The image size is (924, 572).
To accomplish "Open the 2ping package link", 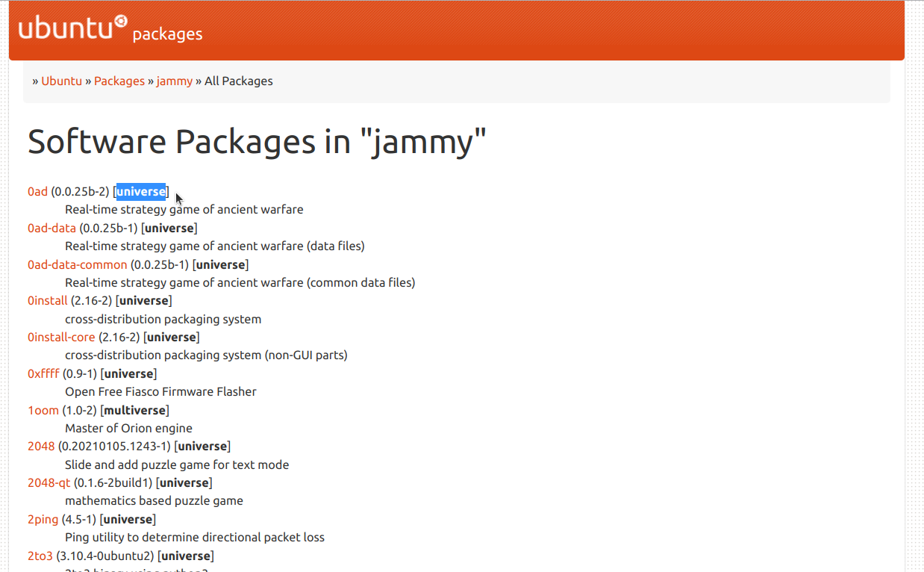I will pos(42,519).
